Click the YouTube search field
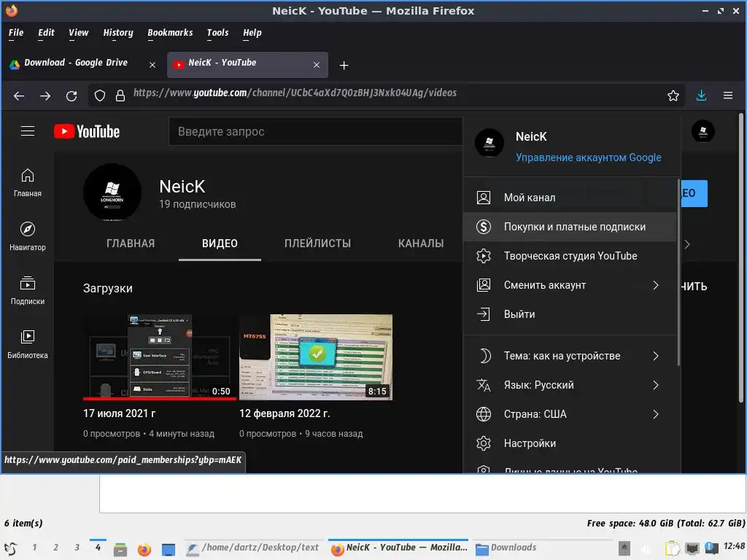Screen dimensions: 747x560 click(315, 131)
